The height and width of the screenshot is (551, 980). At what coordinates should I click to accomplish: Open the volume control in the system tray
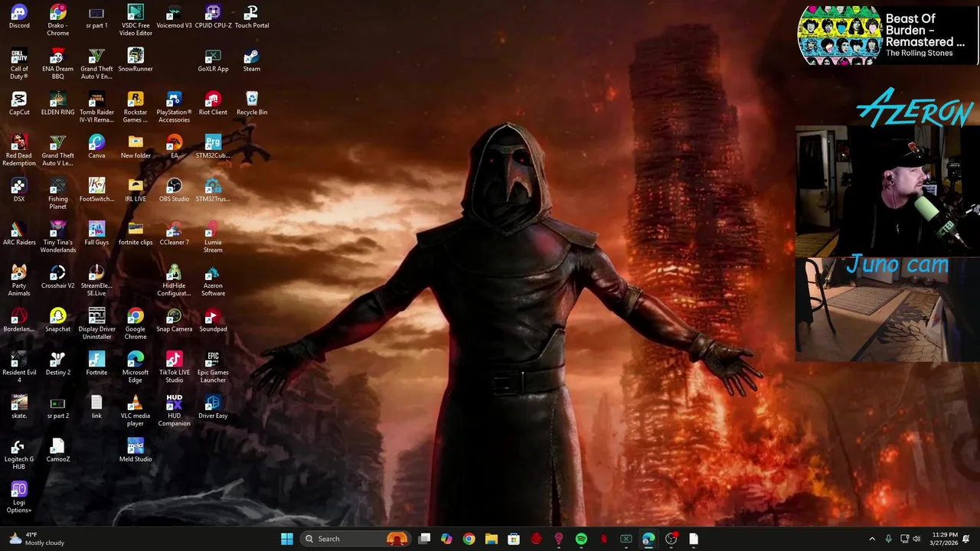(x=917, y=539)
